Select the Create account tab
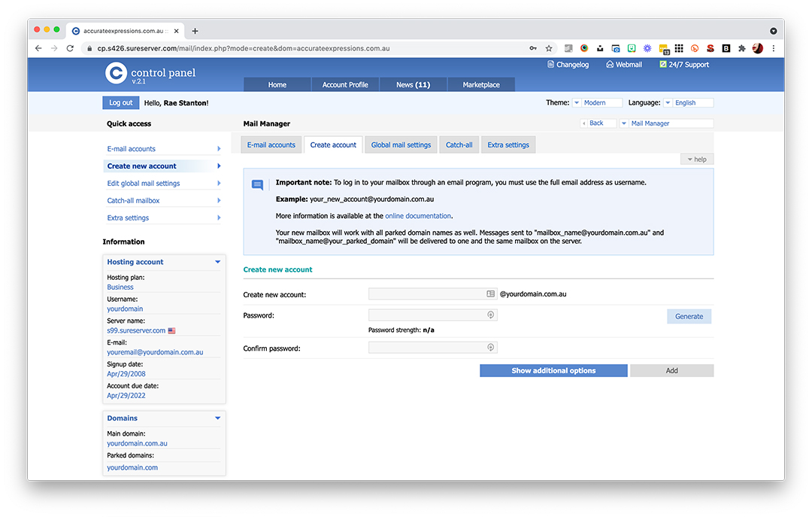Image resolution: width=812 pixels, height=517 pixels. point(333,144)
